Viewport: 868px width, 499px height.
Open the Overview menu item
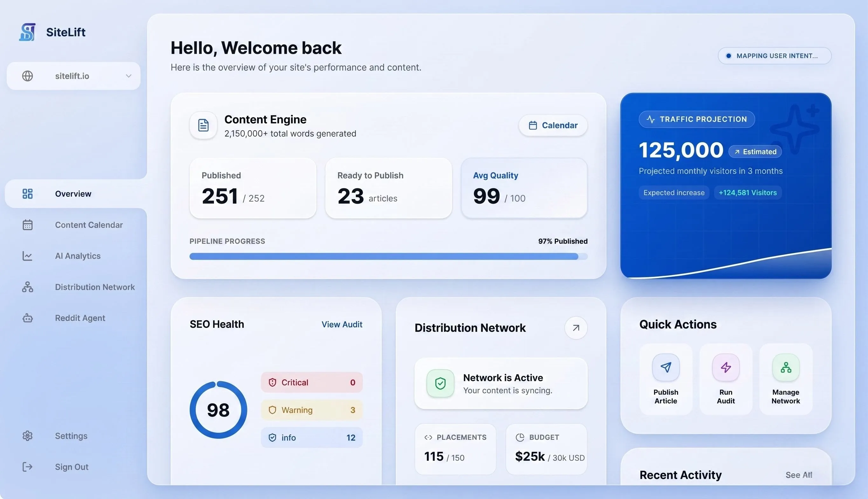tap(76, 193)
